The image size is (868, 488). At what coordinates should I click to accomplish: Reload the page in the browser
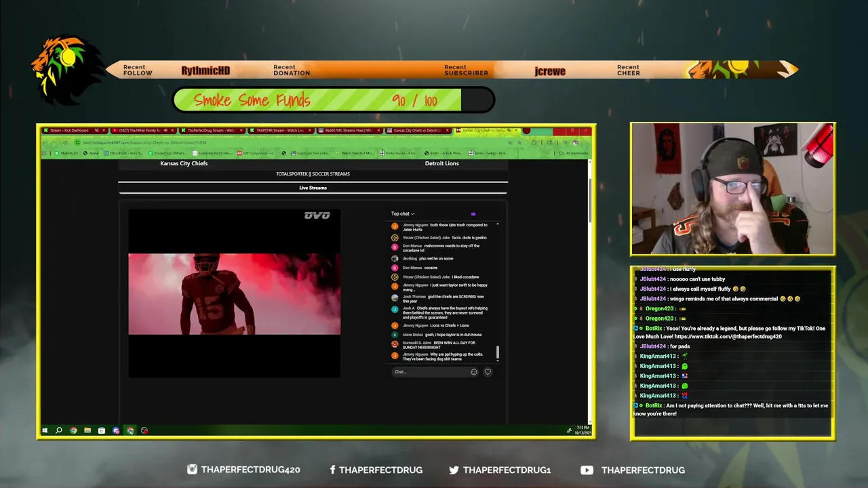[x=65, y=142]
